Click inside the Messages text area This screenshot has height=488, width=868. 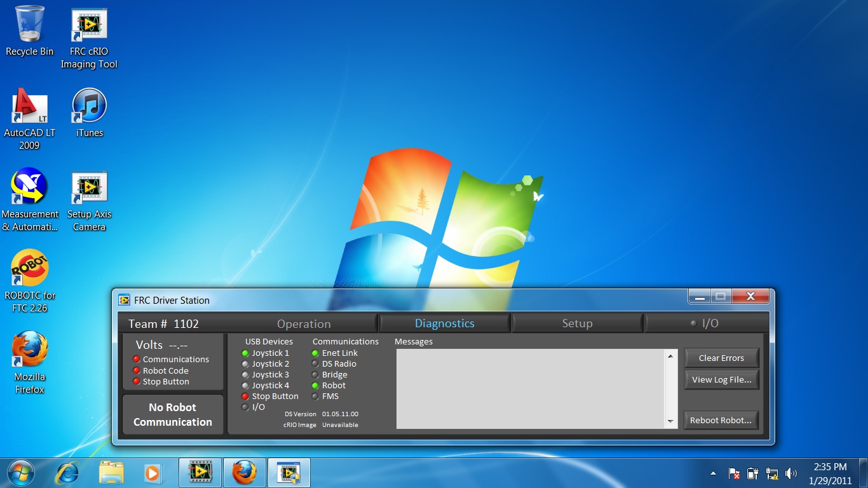(x=531, y=388)
